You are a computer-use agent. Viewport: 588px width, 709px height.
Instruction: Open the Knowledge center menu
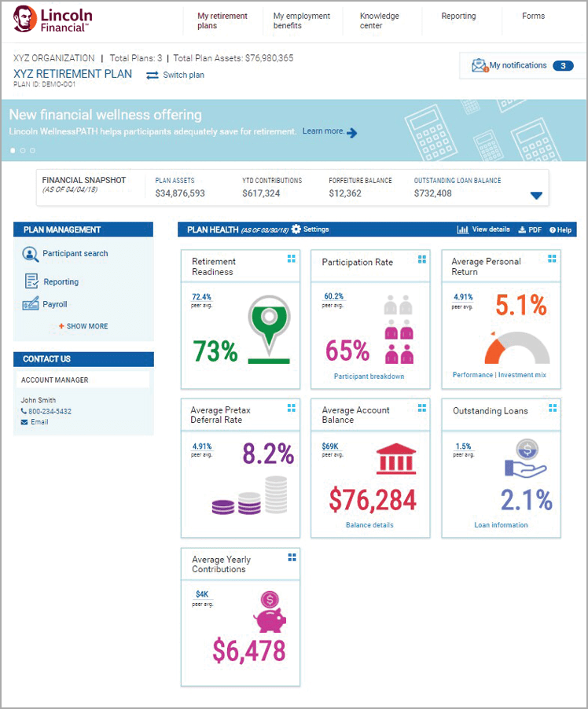379,20
